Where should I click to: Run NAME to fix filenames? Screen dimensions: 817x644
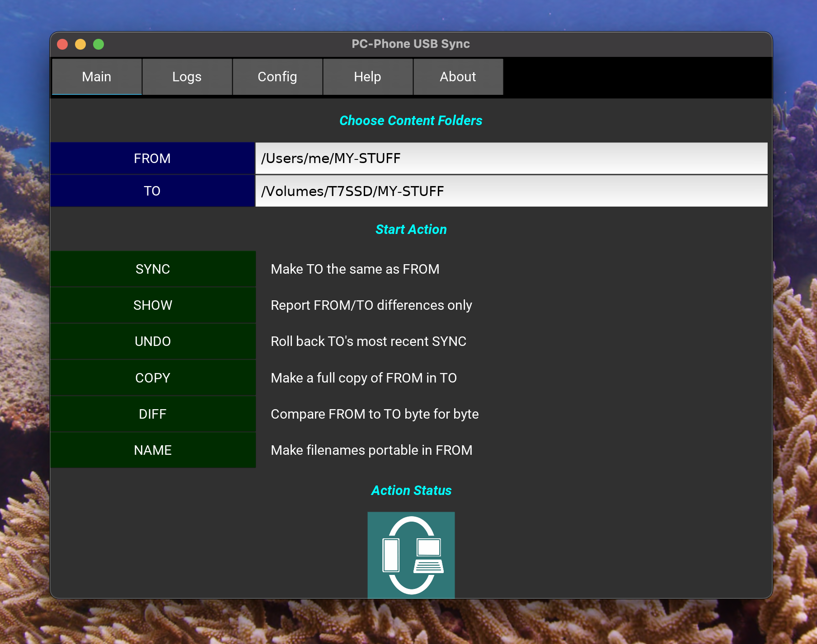click(153, 450)
